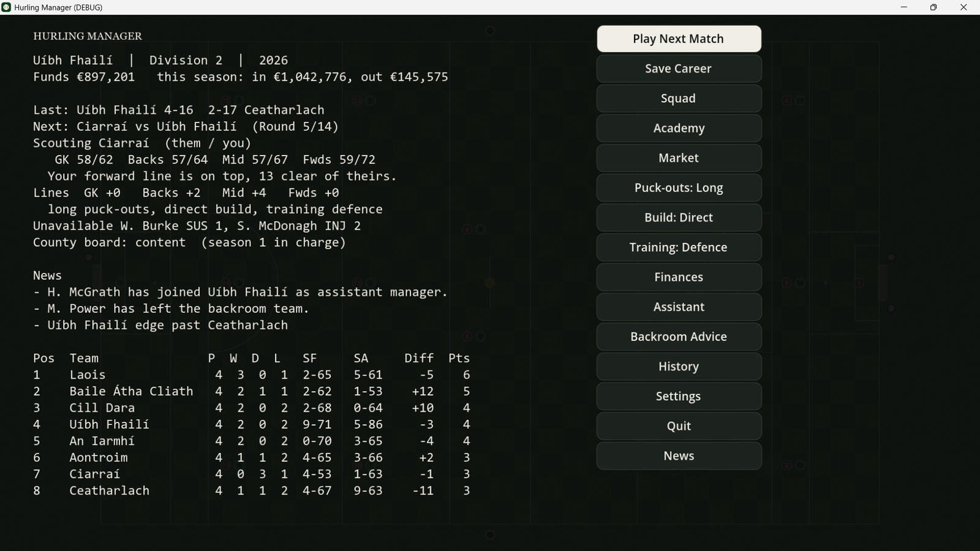Select the Laois row in league table
The image size is (980, 551).
tap(252, 375)
